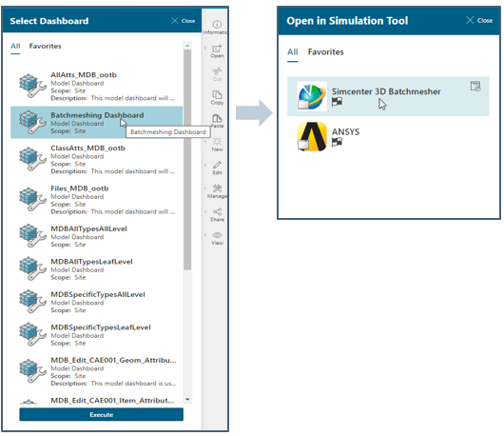Click the Execute button
Image resolution: width=504 pixels, height=436 pixels.
pos(101,414)
